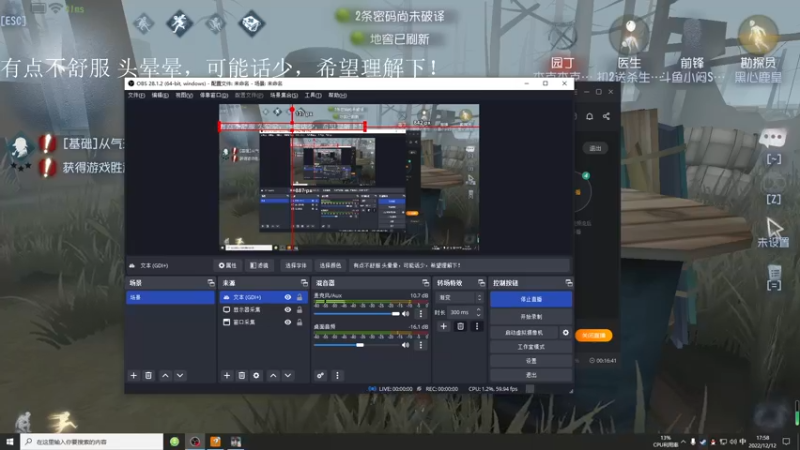The height and width of the screenshot is (450, 800).
Task: Open the 麦克风/Aux channel three-dot options
Action: pyautogui.click(x=420, y=314)
